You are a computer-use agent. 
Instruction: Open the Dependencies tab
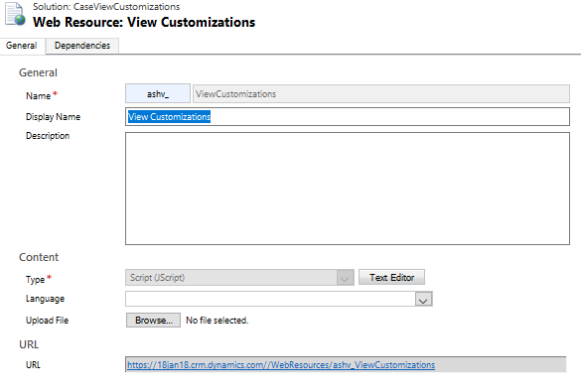tap(82, 46)
